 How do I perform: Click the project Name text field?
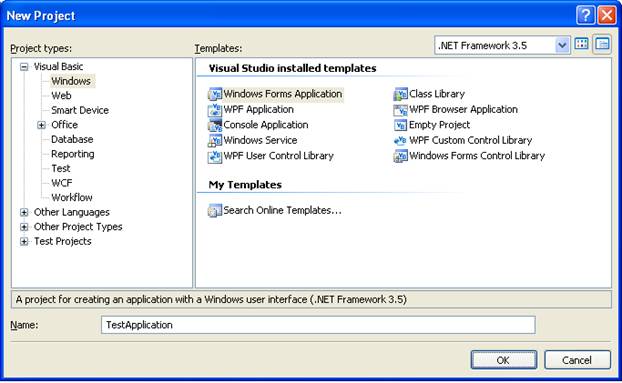pyautogui.click(x=318, y=325)
